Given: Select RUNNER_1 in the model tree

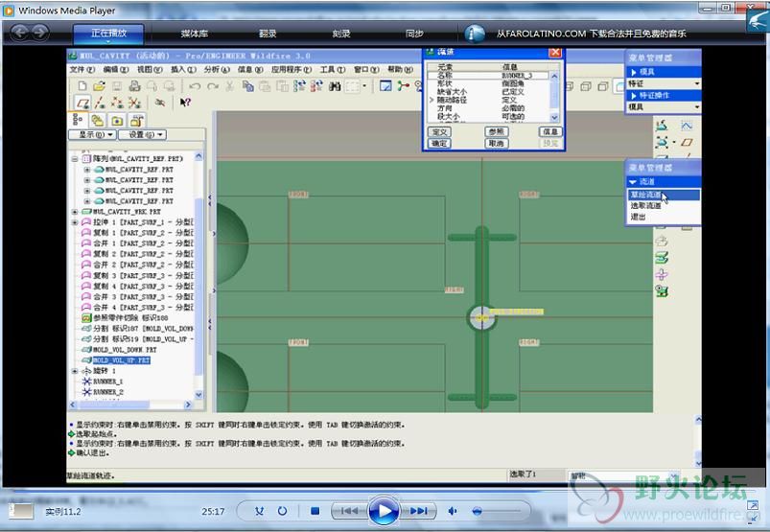Looking at the screenshot, I should coord(108,382).
